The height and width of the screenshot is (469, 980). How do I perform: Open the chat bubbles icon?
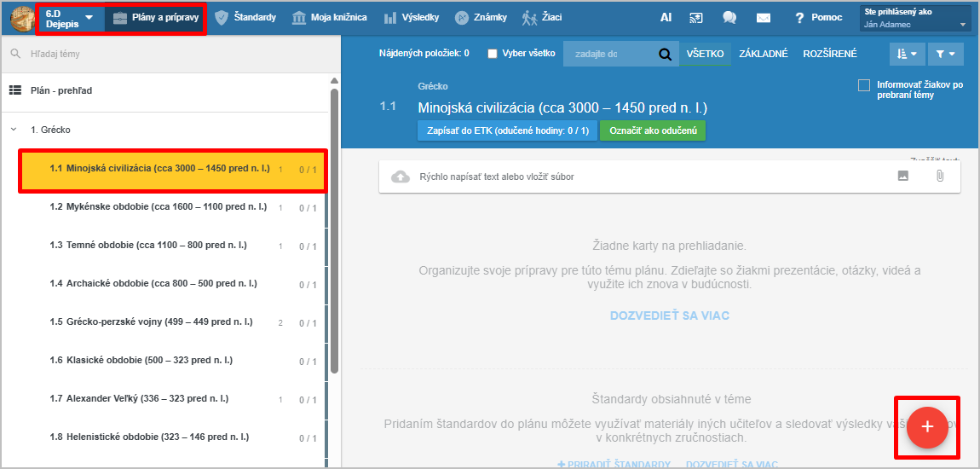point(729,18)
